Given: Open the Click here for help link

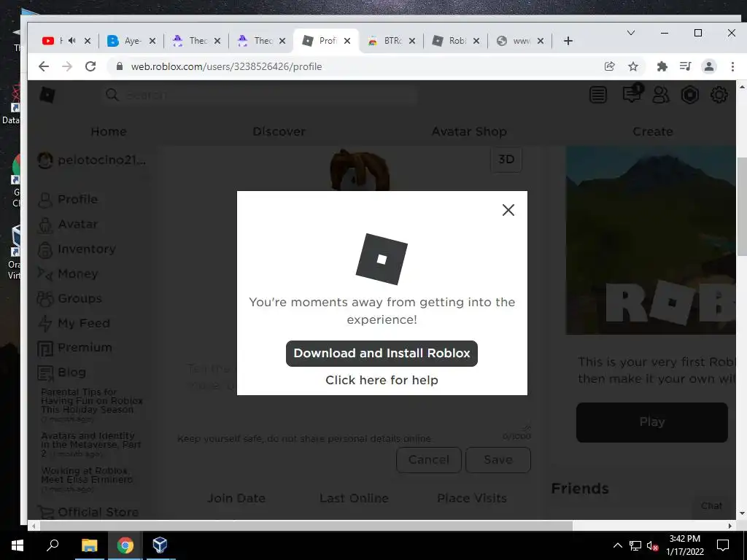Looking at the screenshot, I should (382, 380).
